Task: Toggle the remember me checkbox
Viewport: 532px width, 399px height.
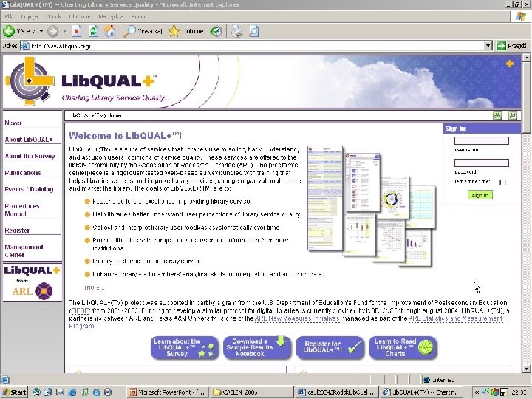Action: coord(503,183)
